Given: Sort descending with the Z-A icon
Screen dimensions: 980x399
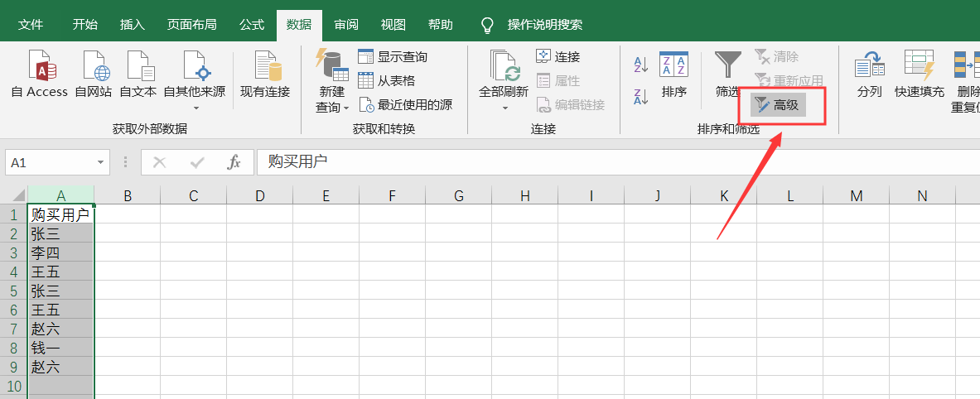Looking at the screenshot, I should pos(640,96).
